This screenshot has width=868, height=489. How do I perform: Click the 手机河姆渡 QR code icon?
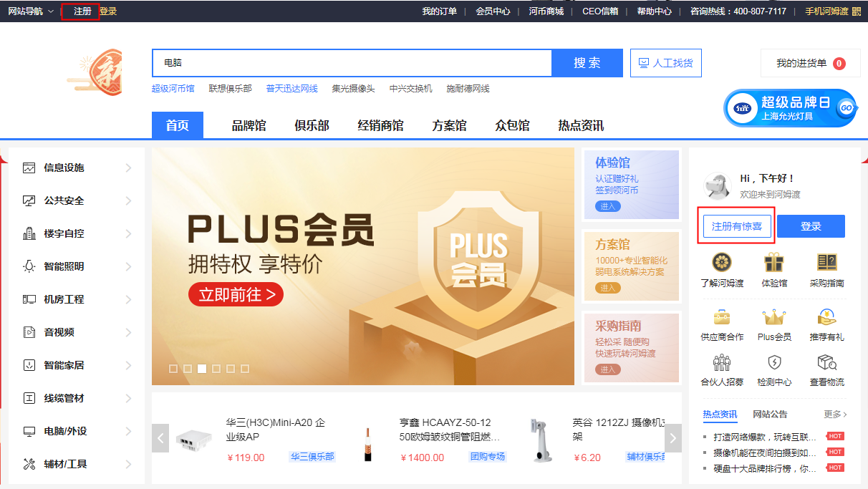(857, 11)
